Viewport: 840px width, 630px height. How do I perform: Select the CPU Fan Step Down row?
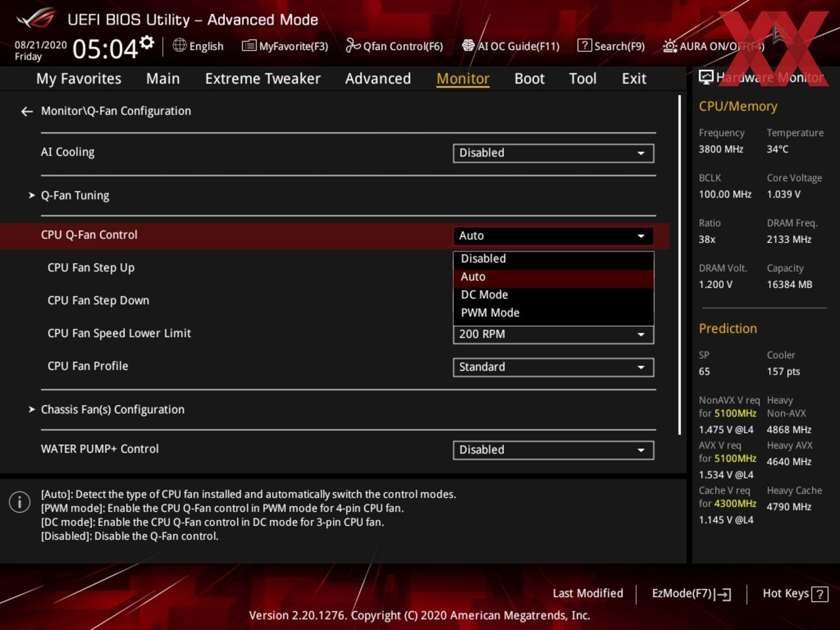(98, 301)
